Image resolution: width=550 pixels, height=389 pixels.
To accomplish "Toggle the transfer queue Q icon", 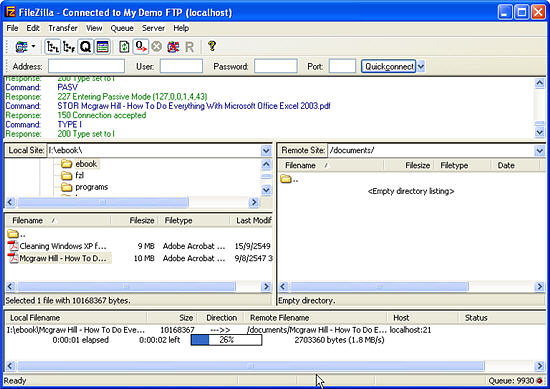I will coord(85,47).
